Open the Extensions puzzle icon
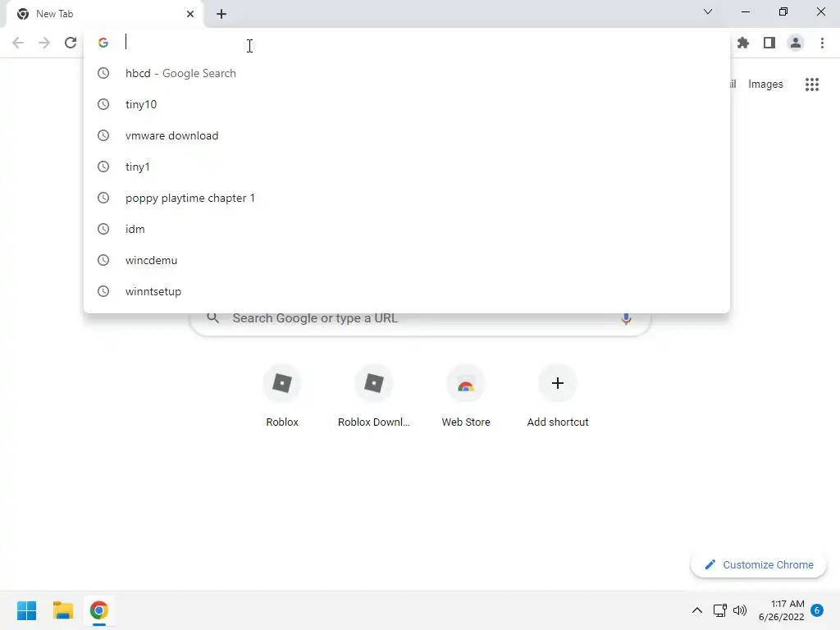840x630 pixels. [x=743, y=43]
